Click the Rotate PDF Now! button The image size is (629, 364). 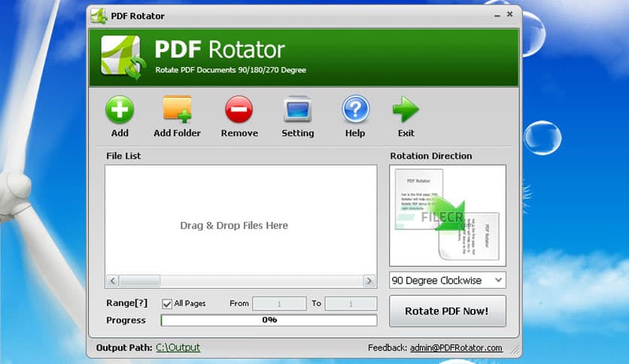[x=447, y=311]
